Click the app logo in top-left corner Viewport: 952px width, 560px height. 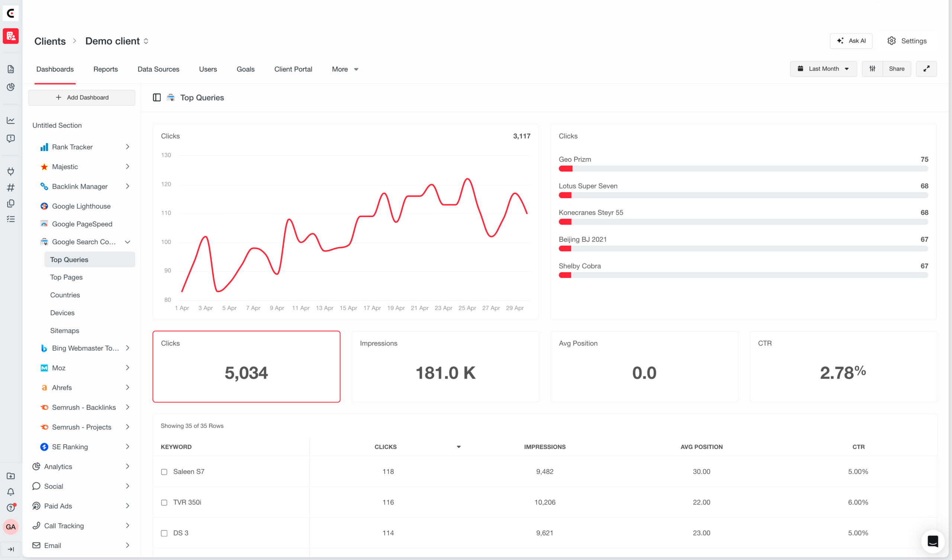tap(10, 13)
